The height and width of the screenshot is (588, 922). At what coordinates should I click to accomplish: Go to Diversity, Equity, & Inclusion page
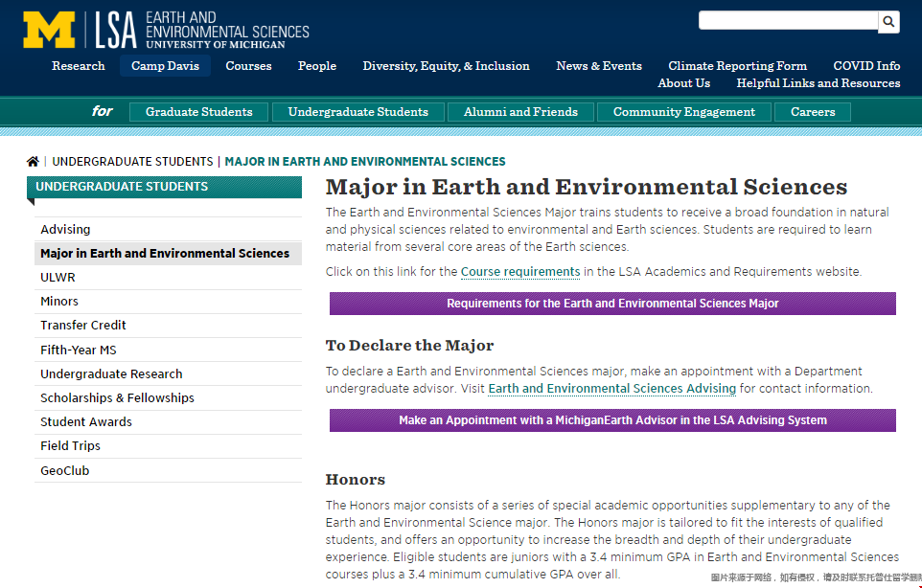[x=446, y=66]
